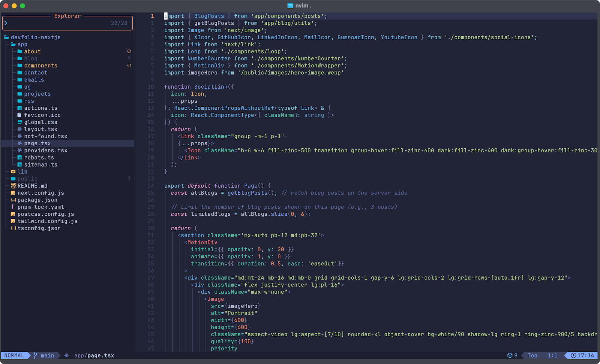Click the React icon beside layout.tsx

point(20,129)
